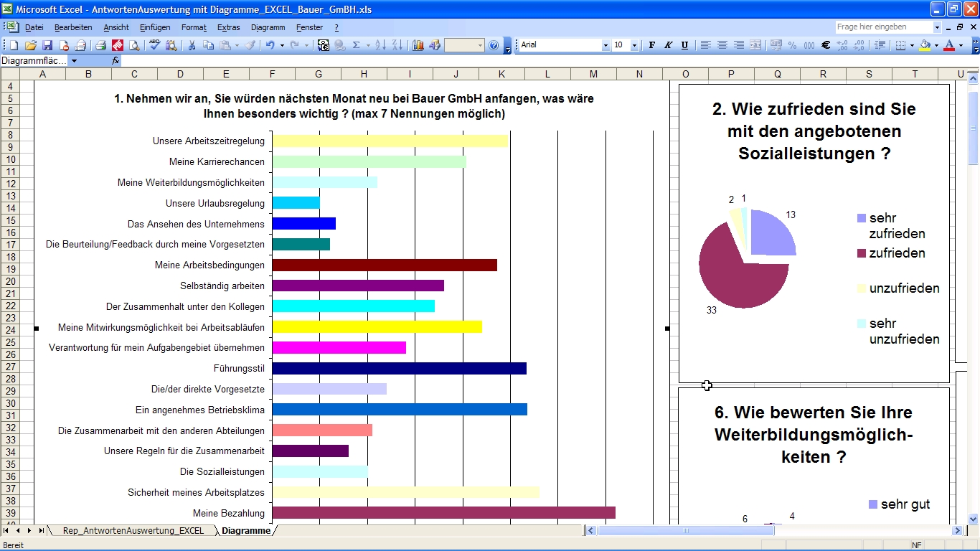Open the Chart Wizard icon
Image resolution: width=980 pixels, height=551 pixels.
coord(418,45)
